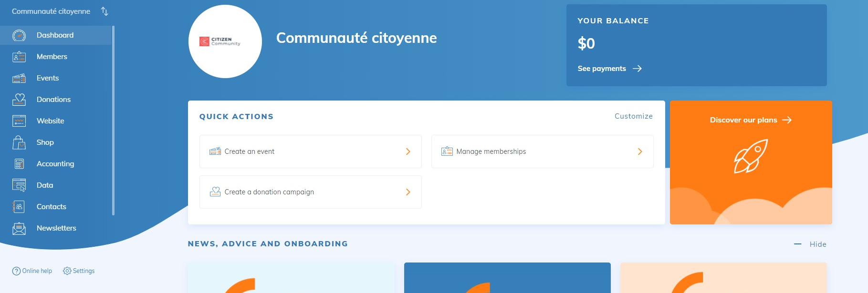Select the Donations heart icon

pos(19,100)
